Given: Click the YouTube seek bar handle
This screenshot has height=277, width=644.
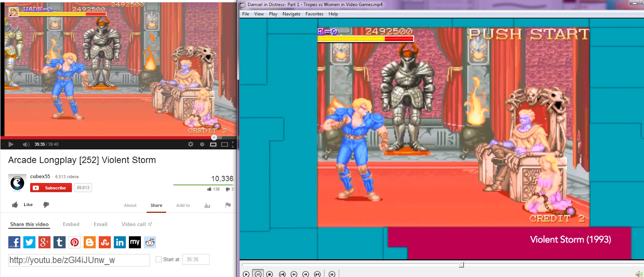Looking at the screenshot, I should point(214,137).
